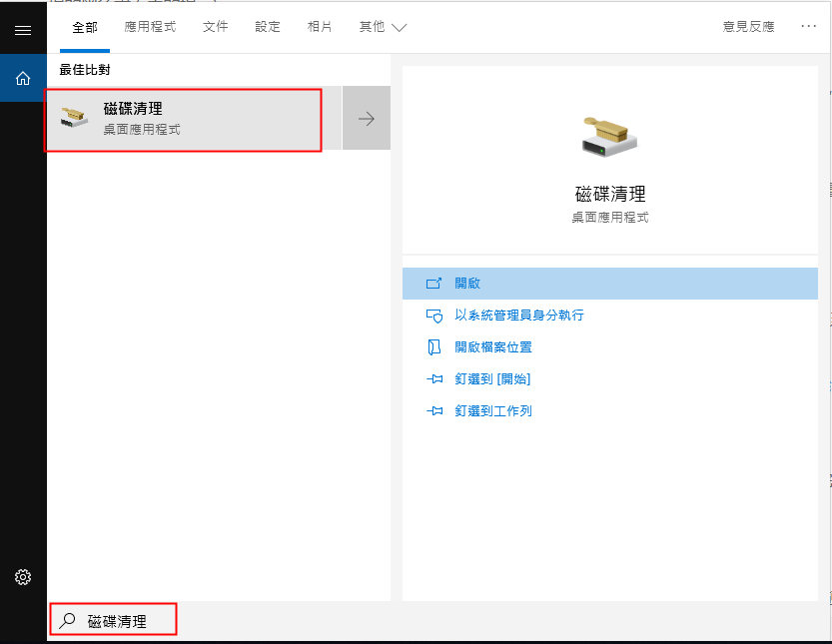Viewport: 832px width, 644px height.
Task: Click the search magnifier icon
Action: [67, 620]
